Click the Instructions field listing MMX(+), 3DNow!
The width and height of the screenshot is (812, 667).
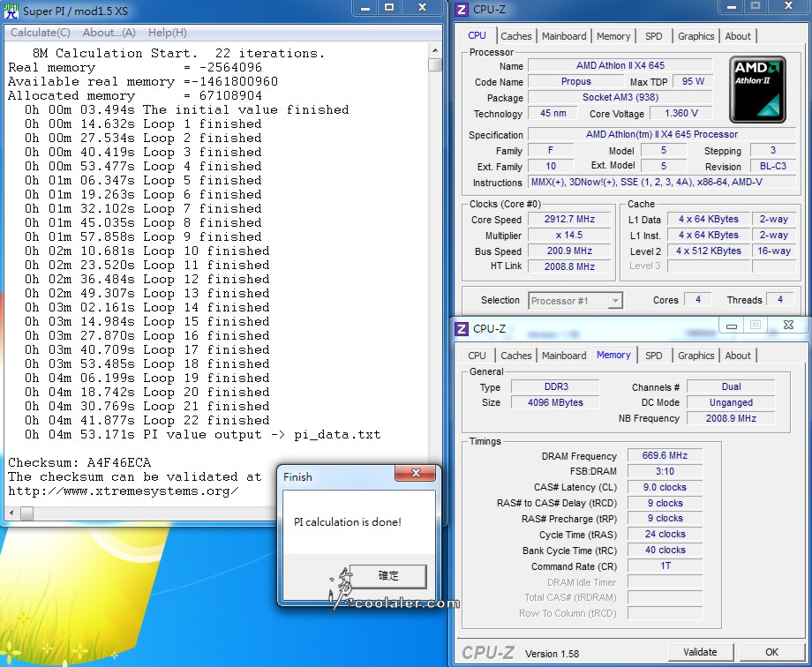pos(662,183)
